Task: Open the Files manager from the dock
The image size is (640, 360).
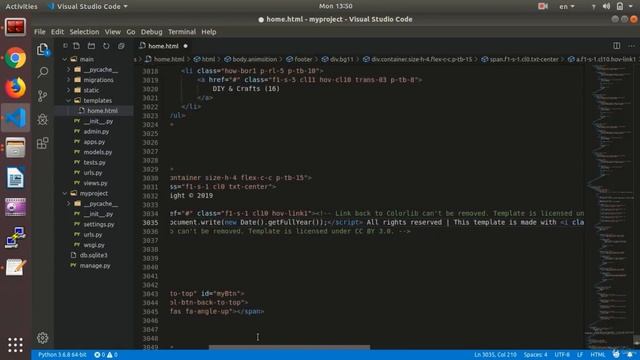Action: pos(16,147)
